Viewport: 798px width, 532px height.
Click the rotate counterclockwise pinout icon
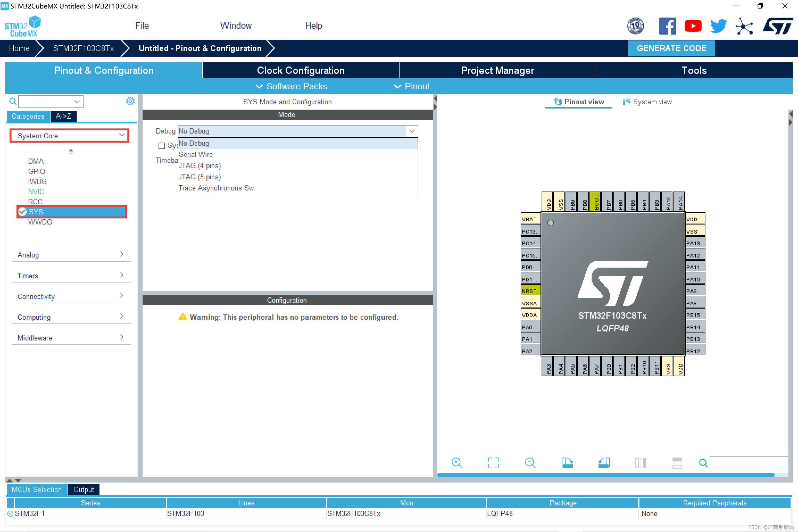point(604,463)
